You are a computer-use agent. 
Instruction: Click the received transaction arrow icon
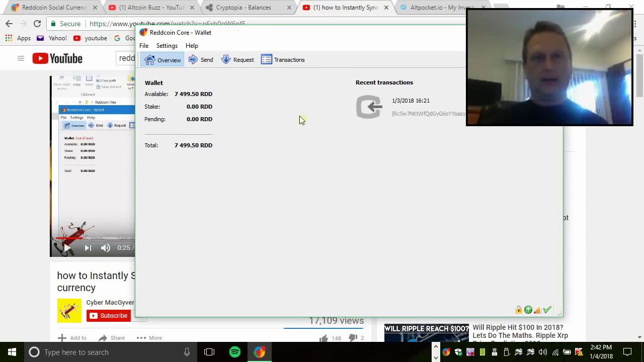pyautogui.click(x=369, y=107)
